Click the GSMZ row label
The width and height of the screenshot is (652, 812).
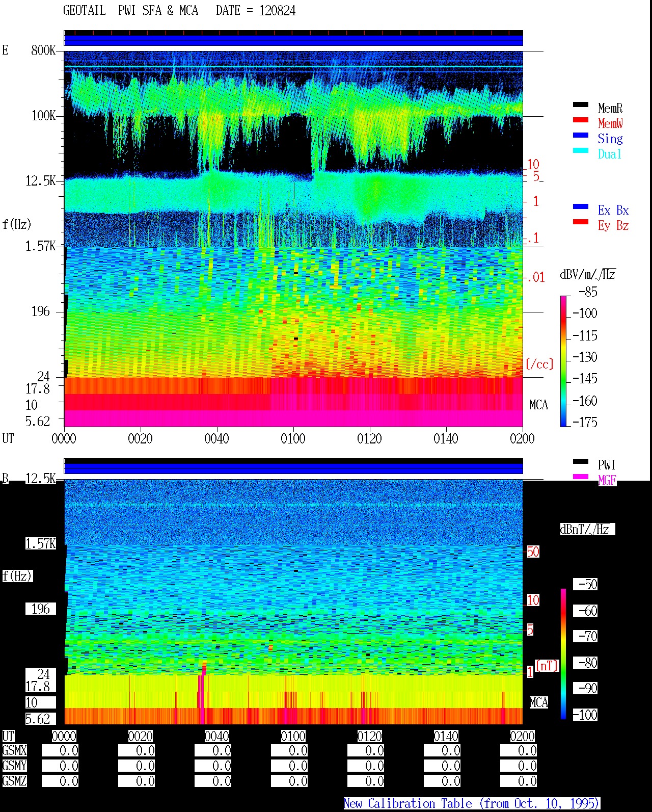pos(14,781)
